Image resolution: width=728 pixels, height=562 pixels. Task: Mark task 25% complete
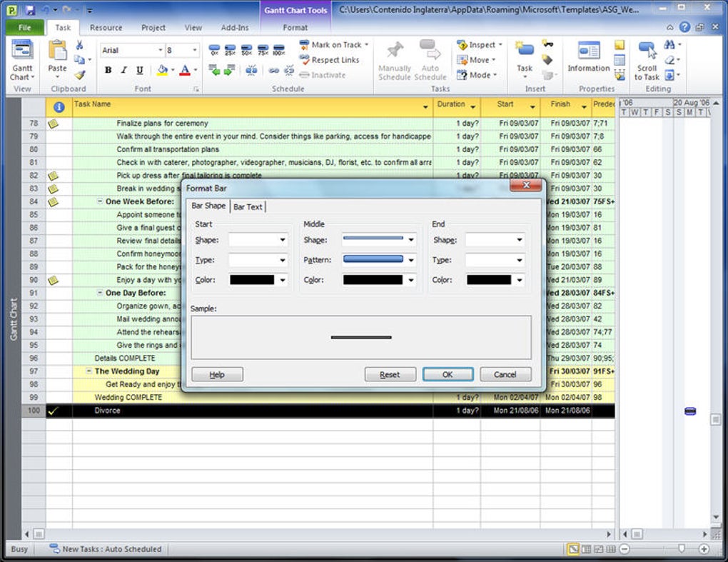231,50
